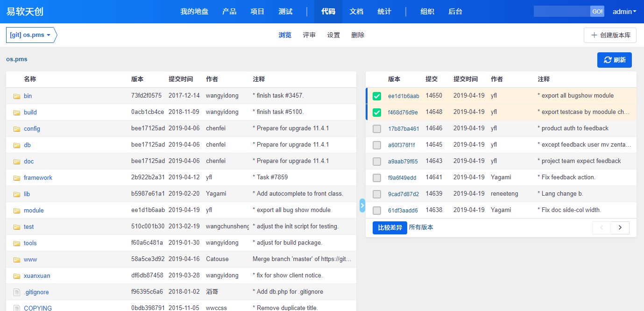Uncheck revision f468d76d9e checkbox
The image size is (644, 311).
click(x=377, y=113)
